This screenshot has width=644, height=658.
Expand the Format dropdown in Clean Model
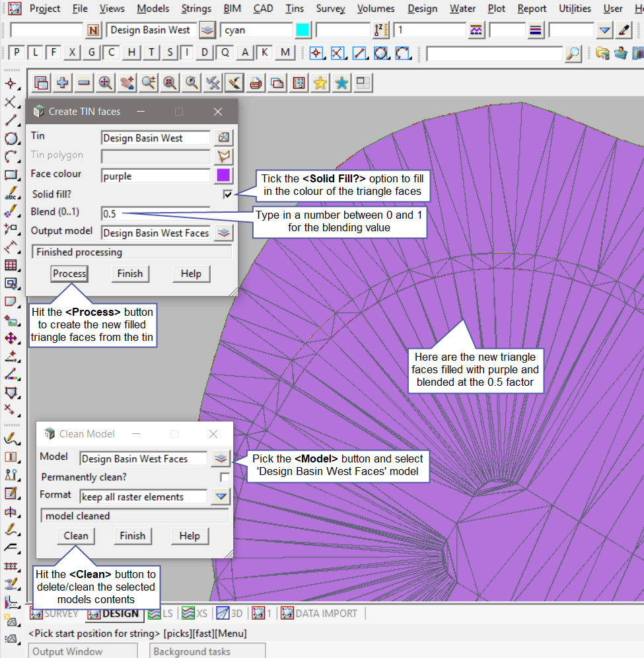tap(220, 497)
